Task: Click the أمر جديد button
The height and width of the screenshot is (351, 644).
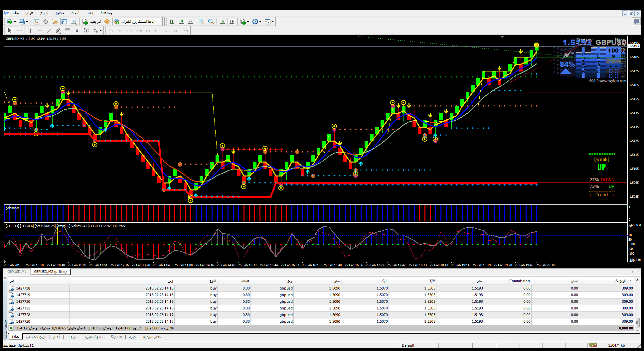Action: (x=92, y=22)
